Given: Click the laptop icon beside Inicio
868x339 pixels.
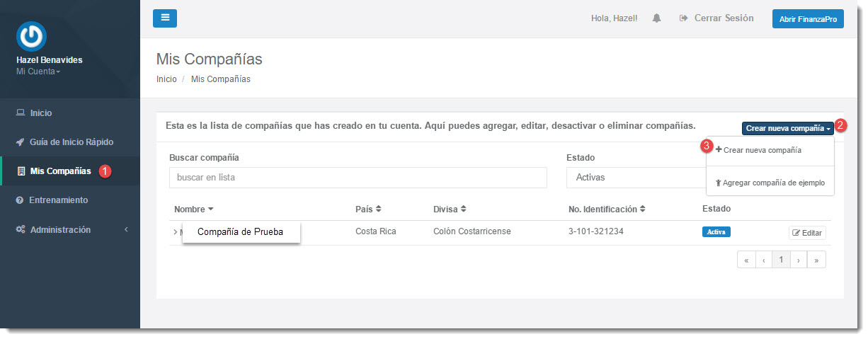Looking at the screenshot, I should click(21, 113).
